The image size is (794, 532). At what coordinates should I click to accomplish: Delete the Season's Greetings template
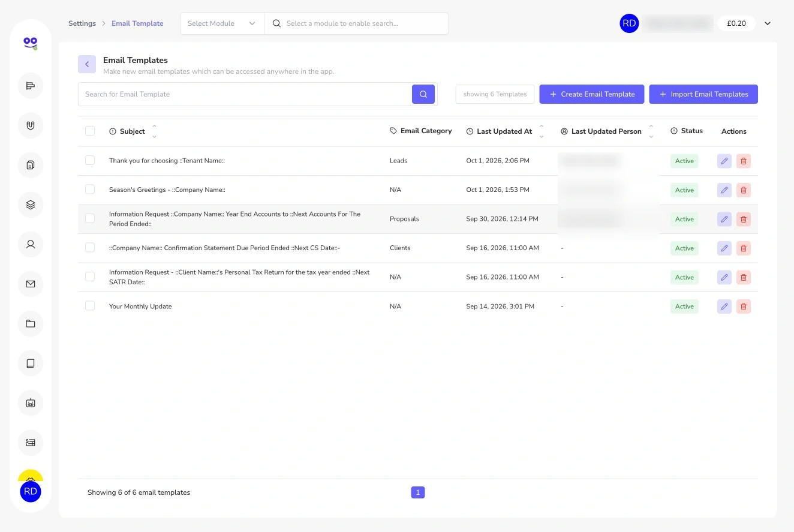(x=744, y=190)
